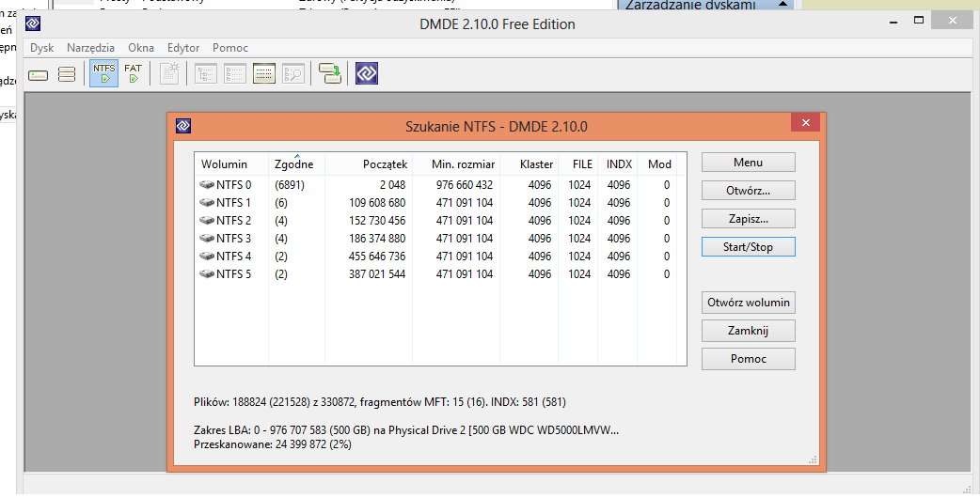The width and height of the screenshot is (980, 498).
Task: Click the DMDE main window title icon
Action: [x=33, y=23]
